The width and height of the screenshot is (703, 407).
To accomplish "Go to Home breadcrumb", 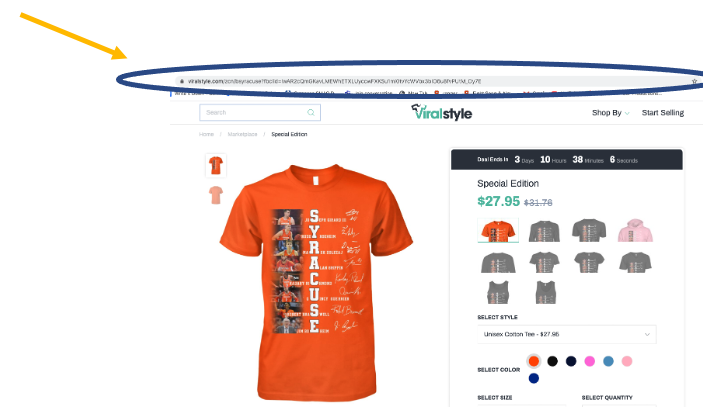I will pos(206,134).
